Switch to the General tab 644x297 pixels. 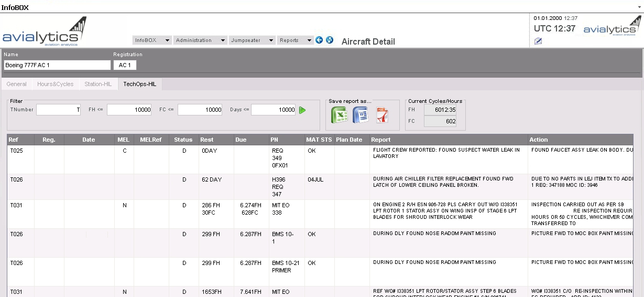coord(17,84)
